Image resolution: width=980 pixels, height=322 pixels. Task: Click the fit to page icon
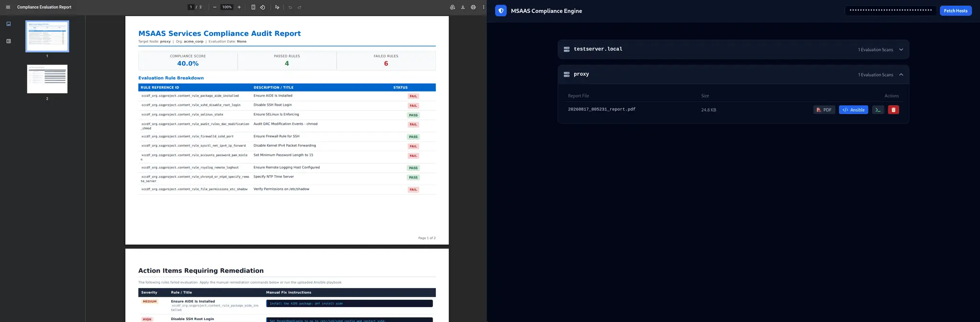253,7
